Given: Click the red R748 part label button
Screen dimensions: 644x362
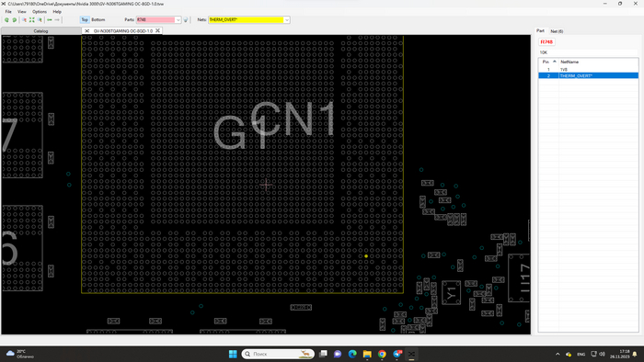Looking at the screenshot, I should click(546, 42).
